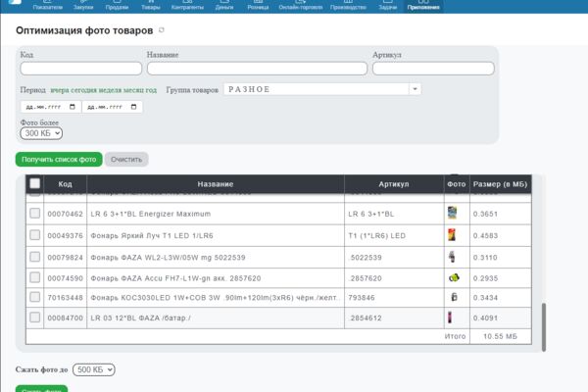Open photo thumbnail of Фонарь ФАZА WL2-L3W

pyautogui.click(x=452, y=257)
